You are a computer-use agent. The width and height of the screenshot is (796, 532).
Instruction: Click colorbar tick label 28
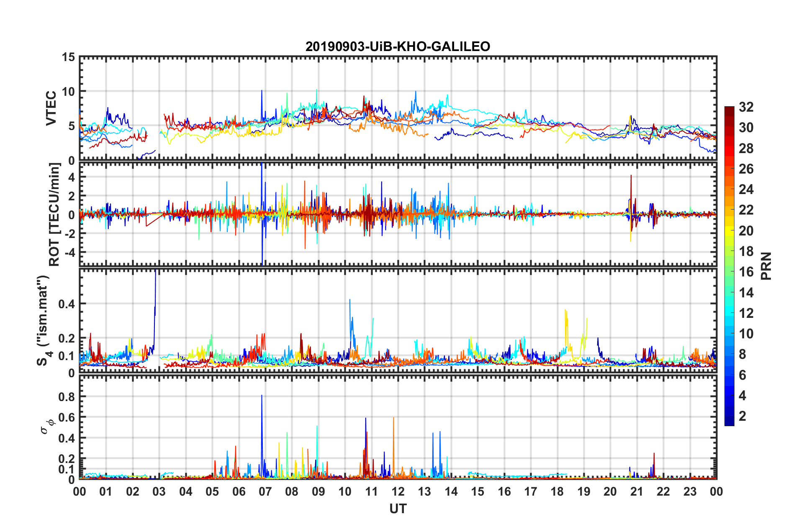pyautogui.click(x=746, y=148)
